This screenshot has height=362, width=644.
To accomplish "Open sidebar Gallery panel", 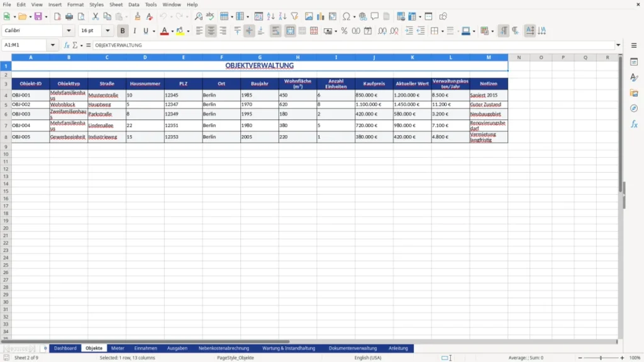I will point(634,93).
